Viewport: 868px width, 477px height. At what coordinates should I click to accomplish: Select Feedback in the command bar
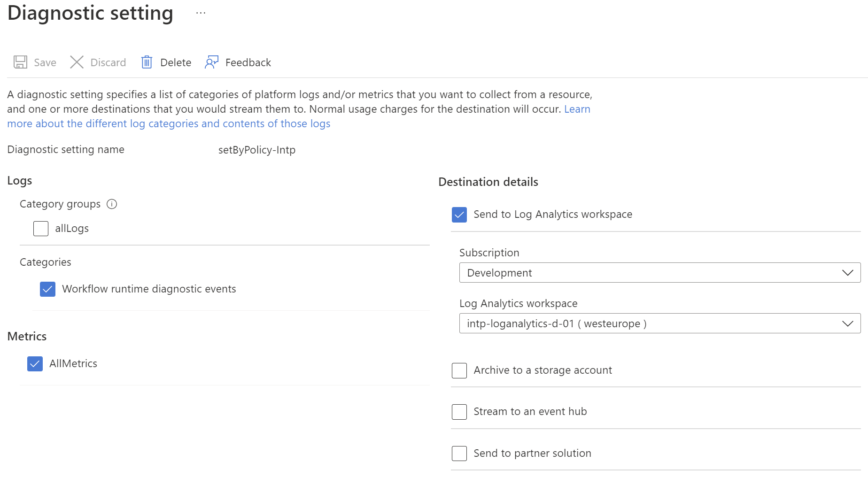click(248, 62)
